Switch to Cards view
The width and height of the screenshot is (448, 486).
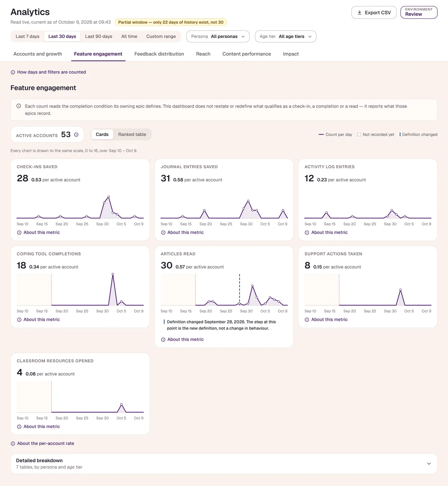pyautogui.click(x=102, y=134)
